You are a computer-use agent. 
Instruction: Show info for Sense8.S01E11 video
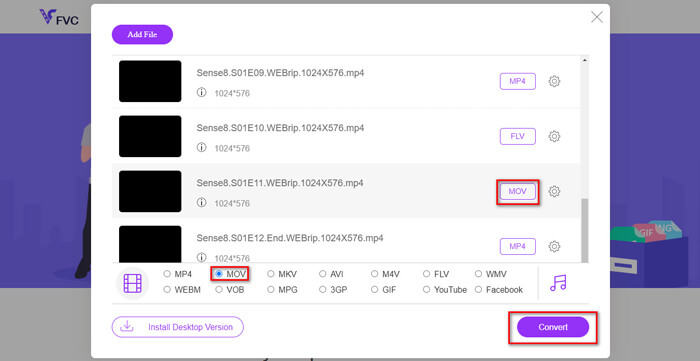(x=202, y=203)
